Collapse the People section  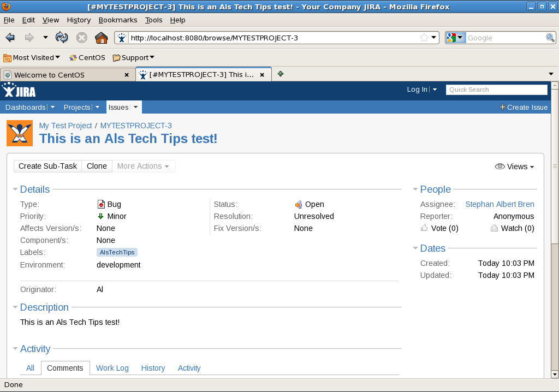[415, 189]
